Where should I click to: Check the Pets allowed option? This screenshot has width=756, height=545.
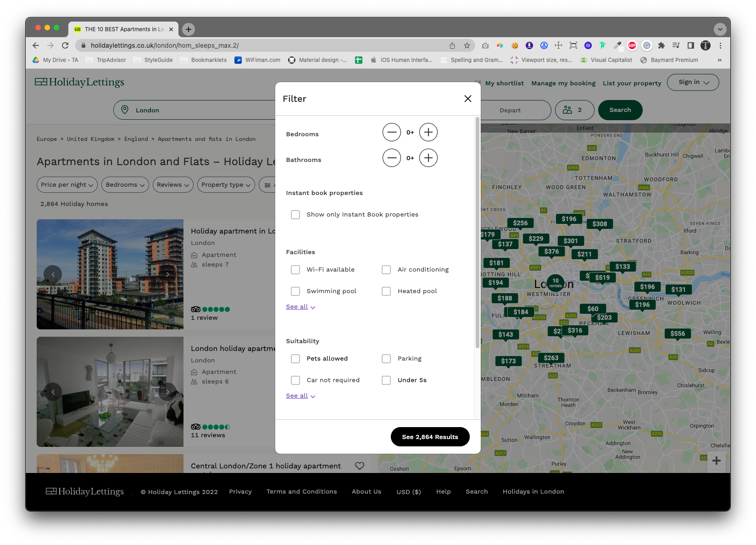295,358
